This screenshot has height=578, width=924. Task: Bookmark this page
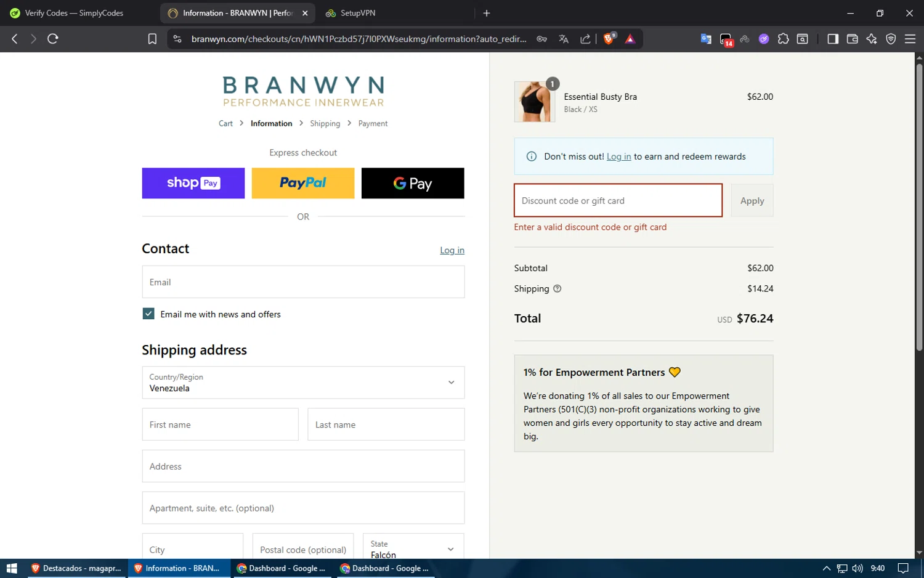point(152,39)
